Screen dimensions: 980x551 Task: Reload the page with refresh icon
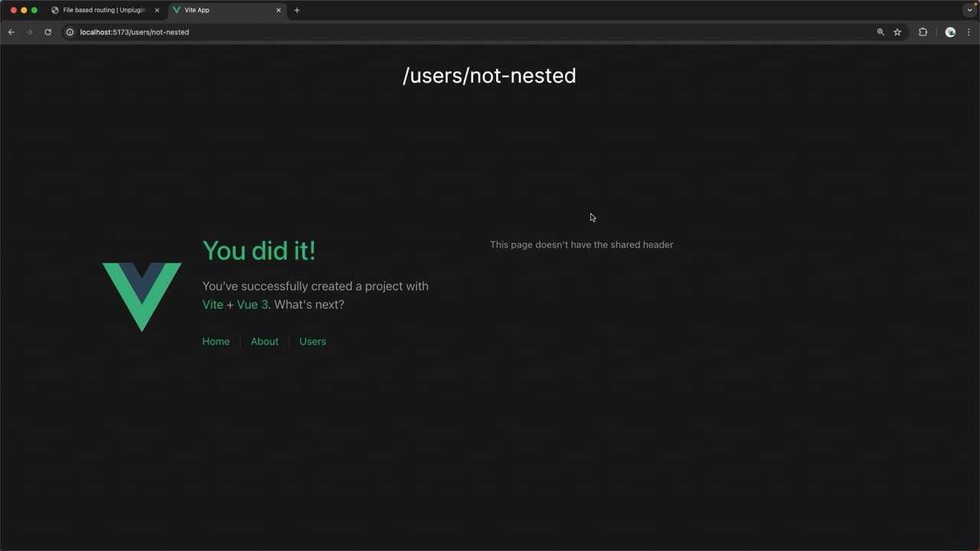[47, 32]
